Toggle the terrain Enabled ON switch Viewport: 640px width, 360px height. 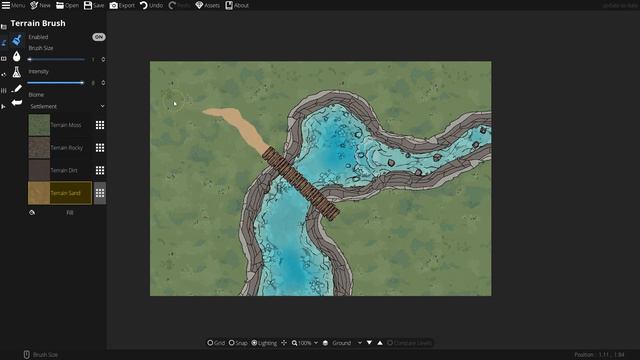click(x=98, y=37)
